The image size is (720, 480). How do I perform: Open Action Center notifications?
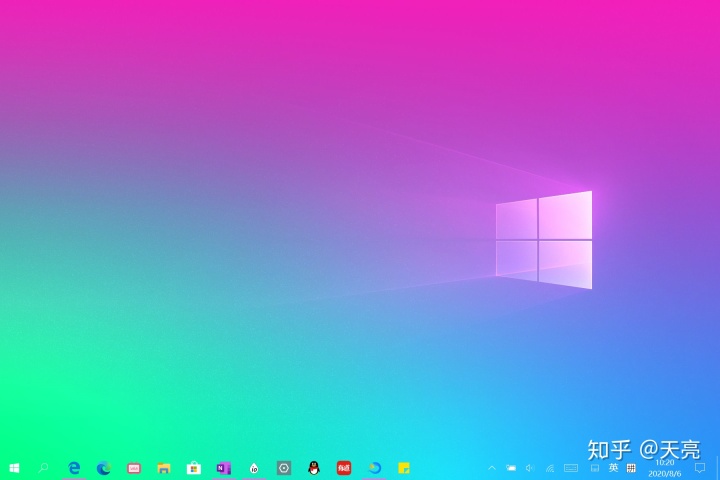point(700,468)
